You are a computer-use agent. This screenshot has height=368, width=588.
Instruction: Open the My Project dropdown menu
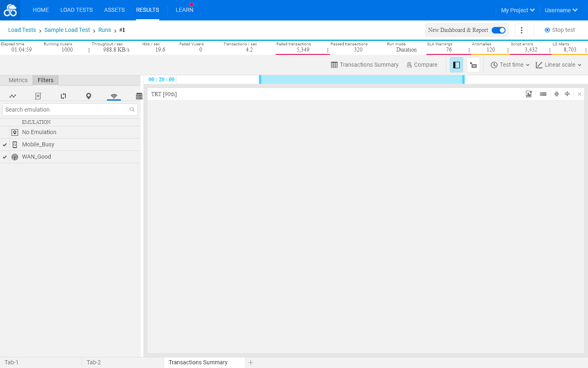click(x=518, y=10)
